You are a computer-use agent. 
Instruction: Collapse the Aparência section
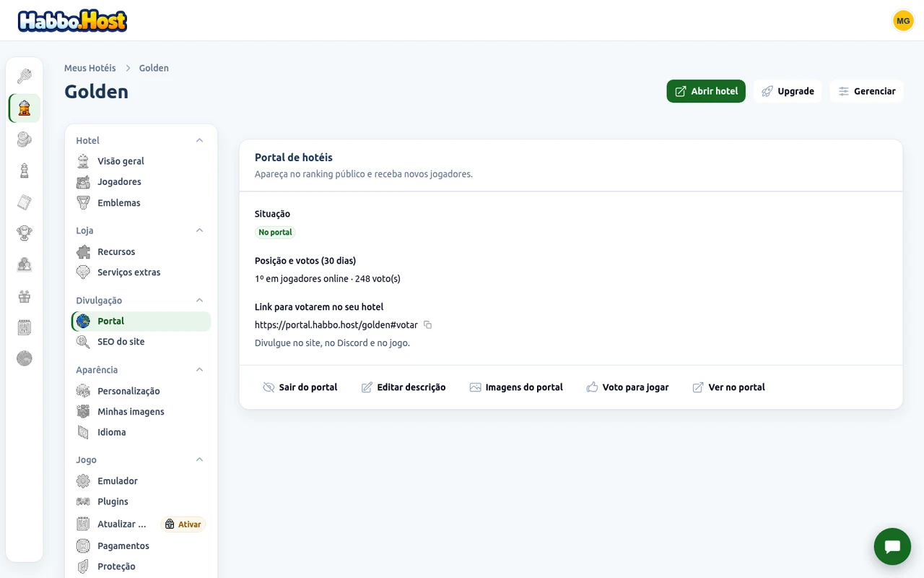click(200, 370)
